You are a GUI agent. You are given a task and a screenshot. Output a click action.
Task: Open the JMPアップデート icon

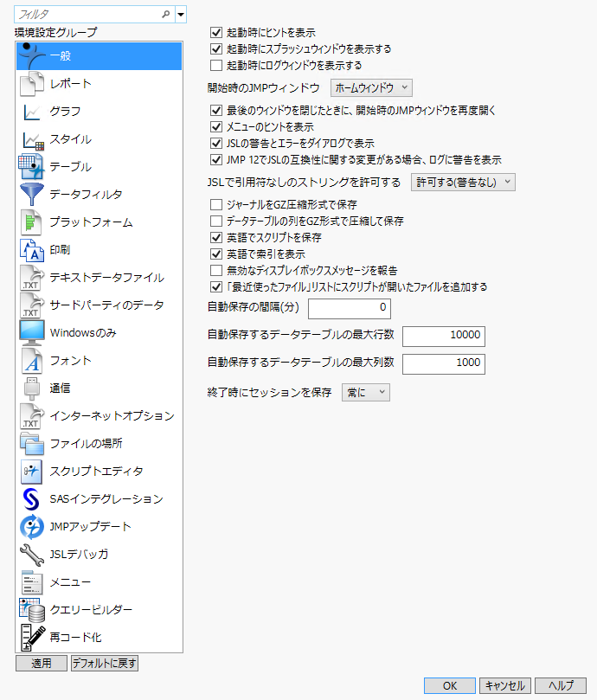pos(32,526)
